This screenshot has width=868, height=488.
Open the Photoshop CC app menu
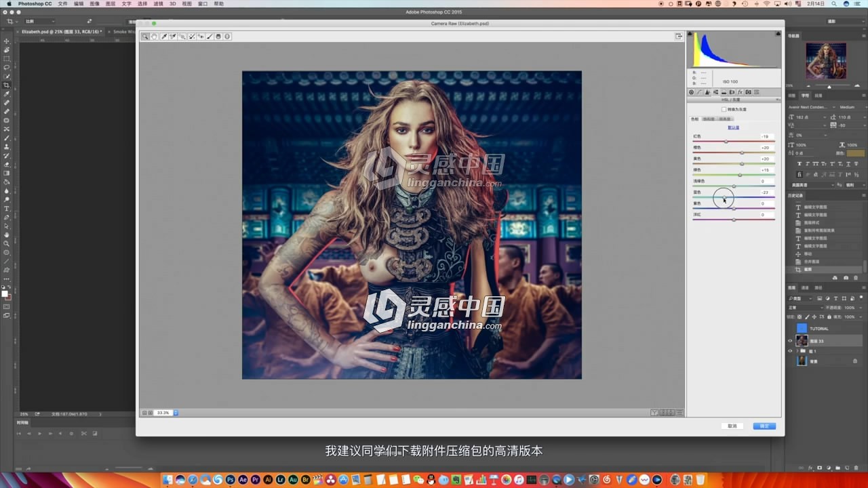[35, 3]
